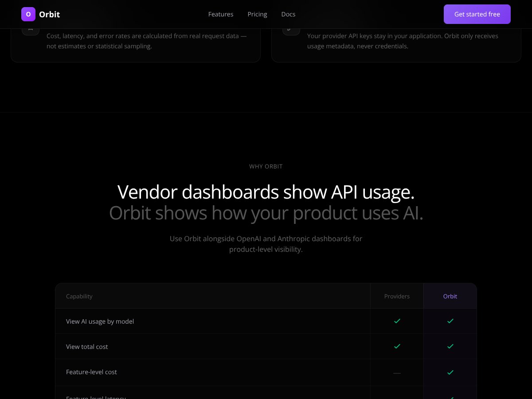This screenshot has height=399, width=532.
Task: Click the Providers checkmark for View AI usage by model
Action: click(397, 321)
